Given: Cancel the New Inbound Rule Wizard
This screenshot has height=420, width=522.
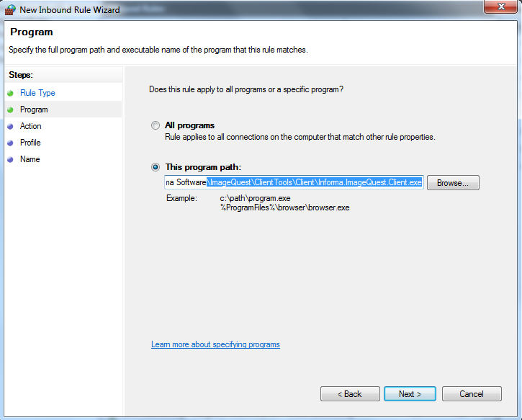Looking at the screenshot, I should click(472, 394).
